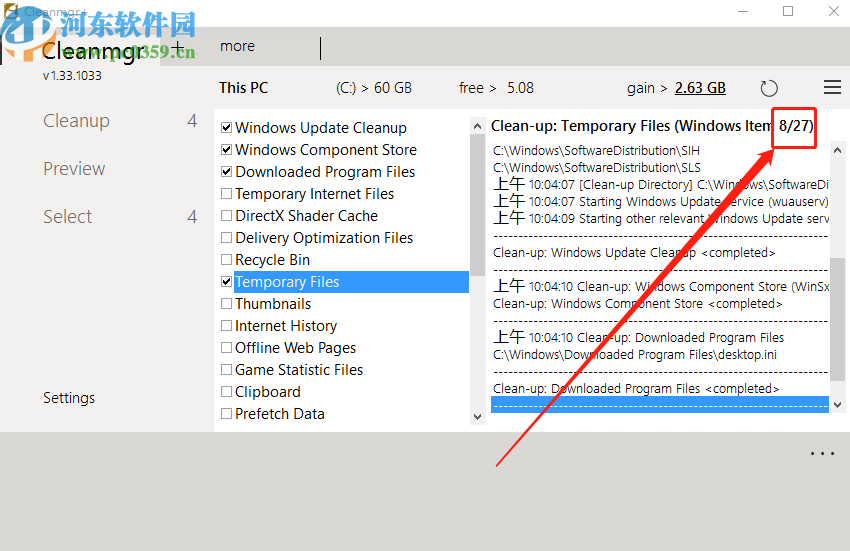Uncheck Downloaded Program Files checkbox
The width and height of the screenshot is (850, 551).
(x=227, y=172)
